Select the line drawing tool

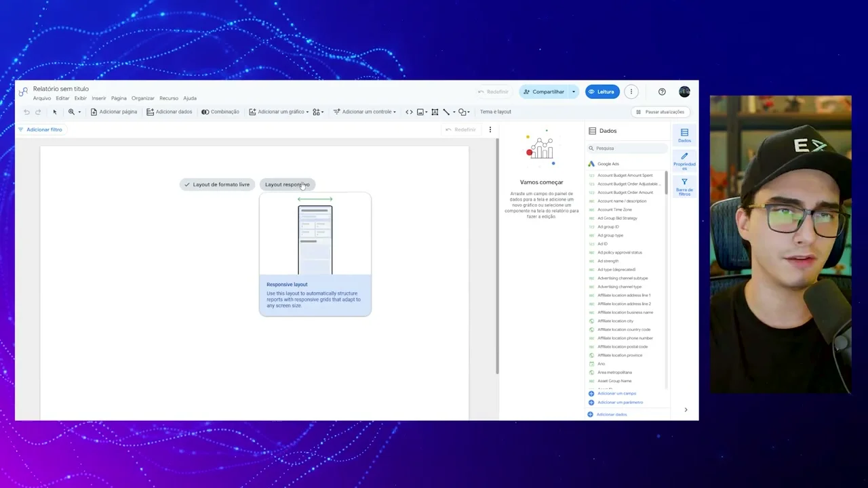(446, 112)
